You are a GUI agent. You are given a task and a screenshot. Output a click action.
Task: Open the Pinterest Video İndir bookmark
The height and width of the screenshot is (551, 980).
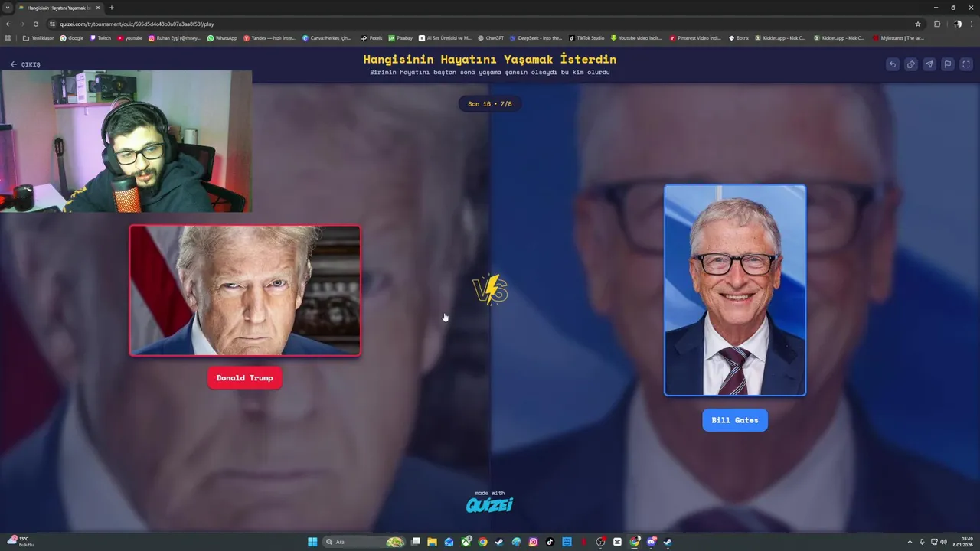695,37
